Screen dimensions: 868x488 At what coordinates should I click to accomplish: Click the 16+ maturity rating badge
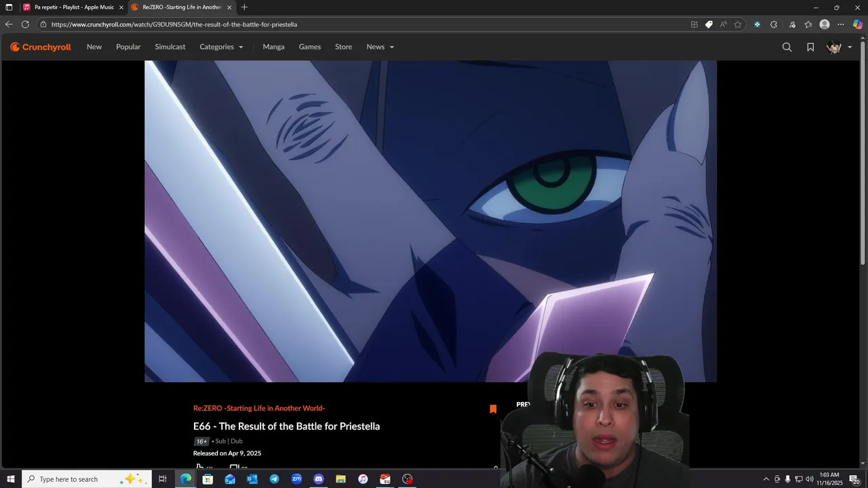click(201, 441)
